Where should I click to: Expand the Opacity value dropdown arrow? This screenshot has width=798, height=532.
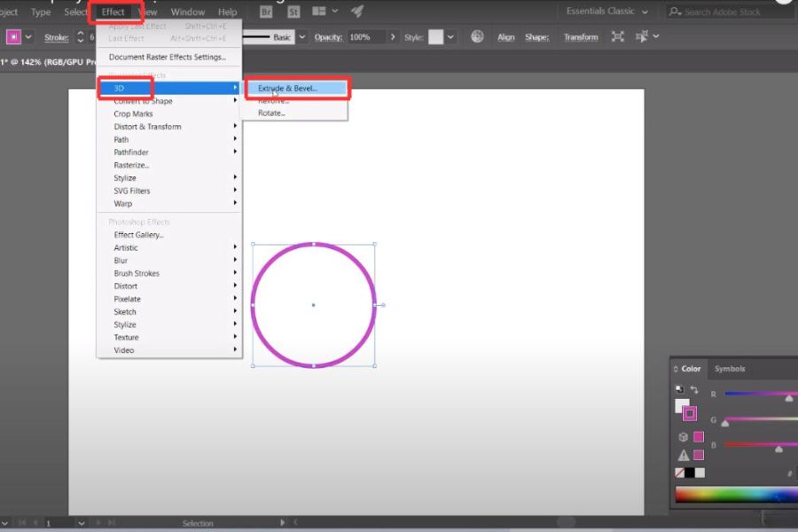[392, 37]
